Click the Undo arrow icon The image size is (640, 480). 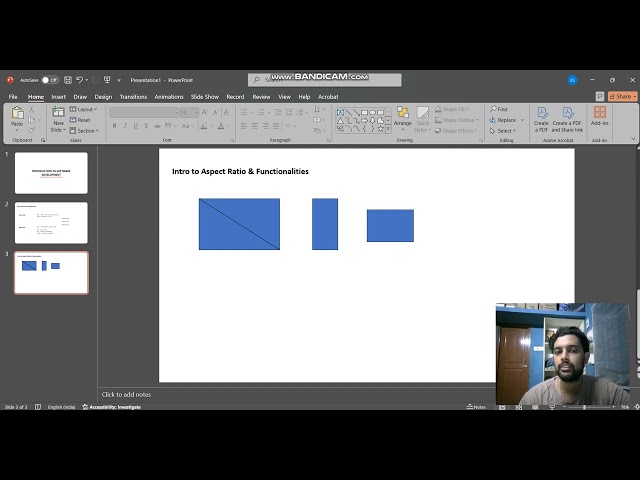pyautogui.click(x=80, y=80)
